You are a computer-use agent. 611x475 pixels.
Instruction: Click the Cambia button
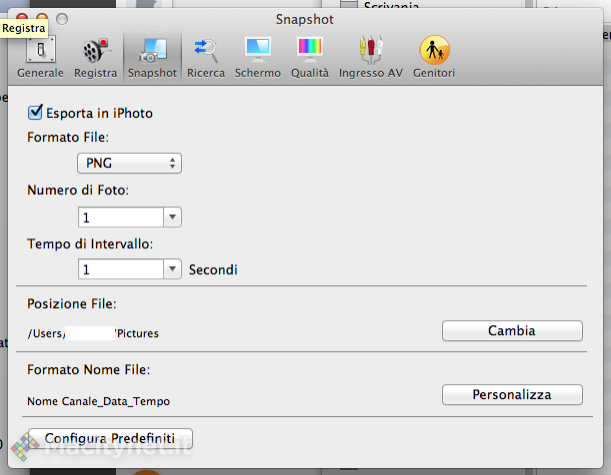click(x=512, y=331)
